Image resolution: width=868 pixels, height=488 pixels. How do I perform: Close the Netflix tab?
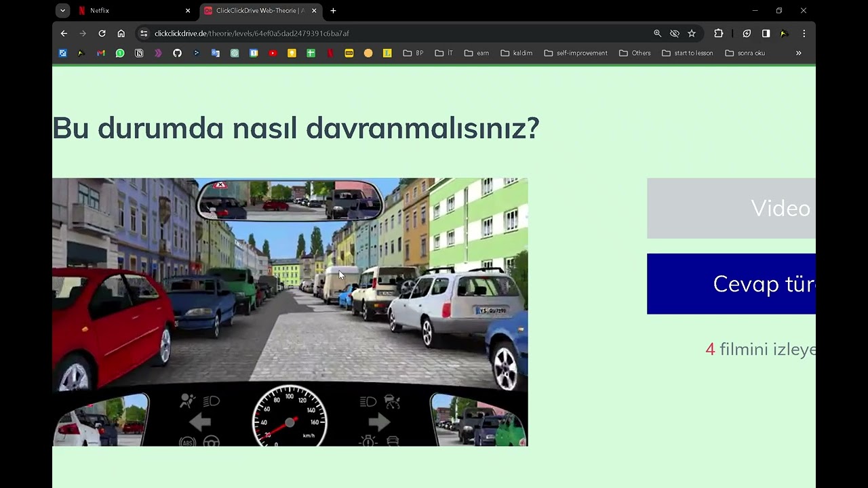tap(188, 11)
